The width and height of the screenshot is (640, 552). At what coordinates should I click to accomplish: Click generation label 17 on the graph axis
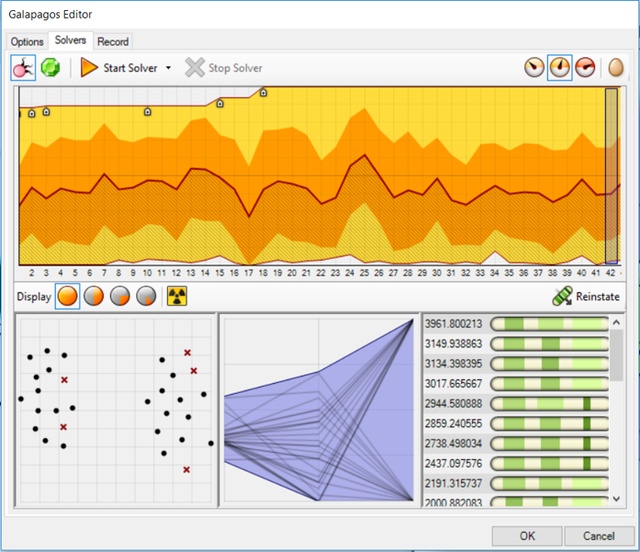(249, 273)
